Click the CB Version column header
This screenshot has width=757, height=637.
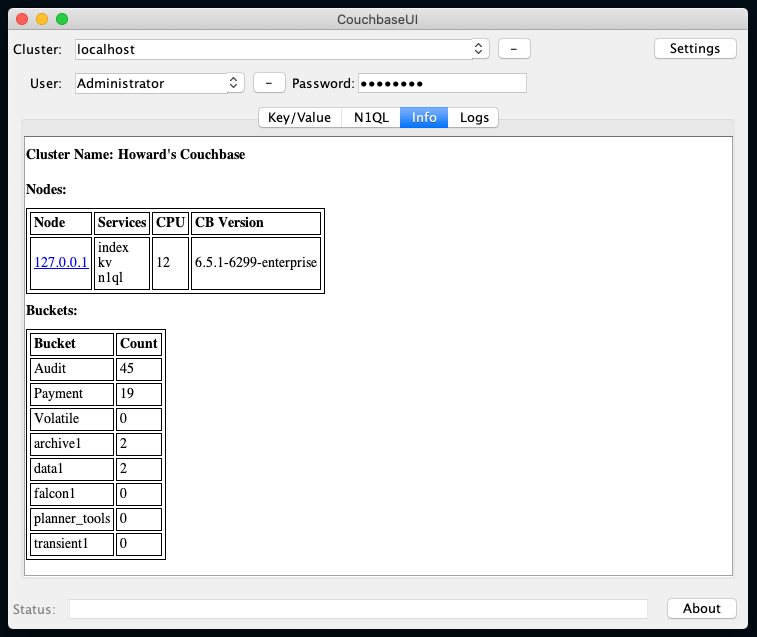pos(256,223)
